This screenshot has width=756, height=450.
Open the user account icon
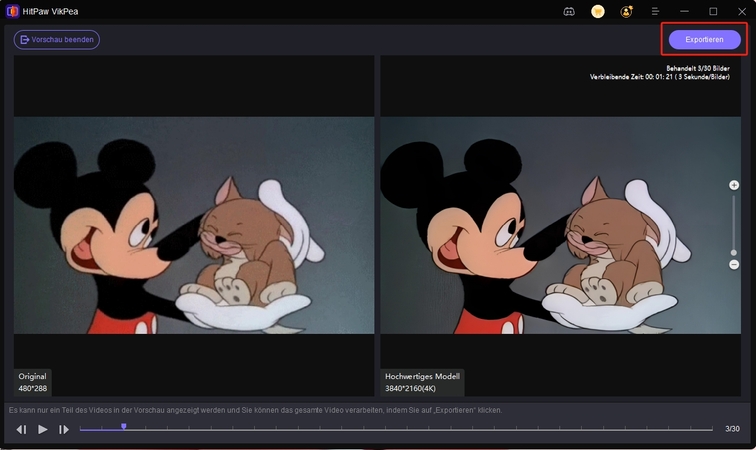click(626, 11)
